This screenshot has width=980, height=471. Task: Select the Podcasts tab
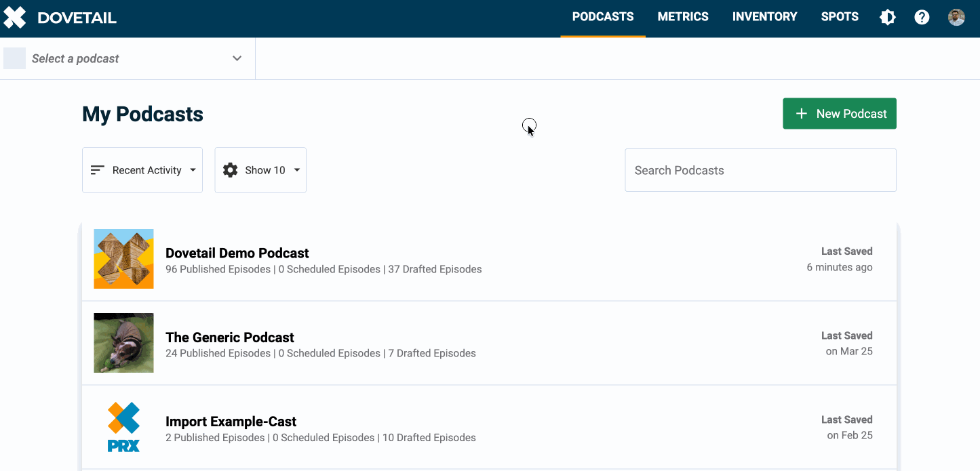click(x=603, y=17)
